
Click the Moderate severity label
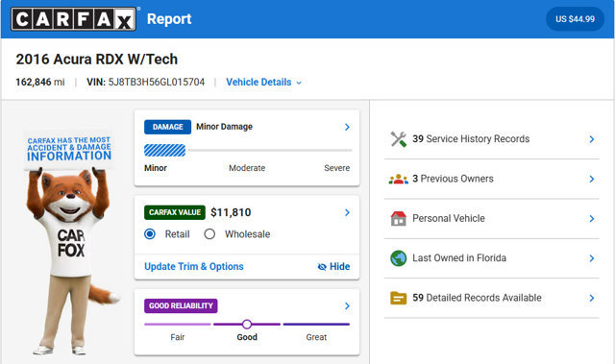tap(247, 168)
